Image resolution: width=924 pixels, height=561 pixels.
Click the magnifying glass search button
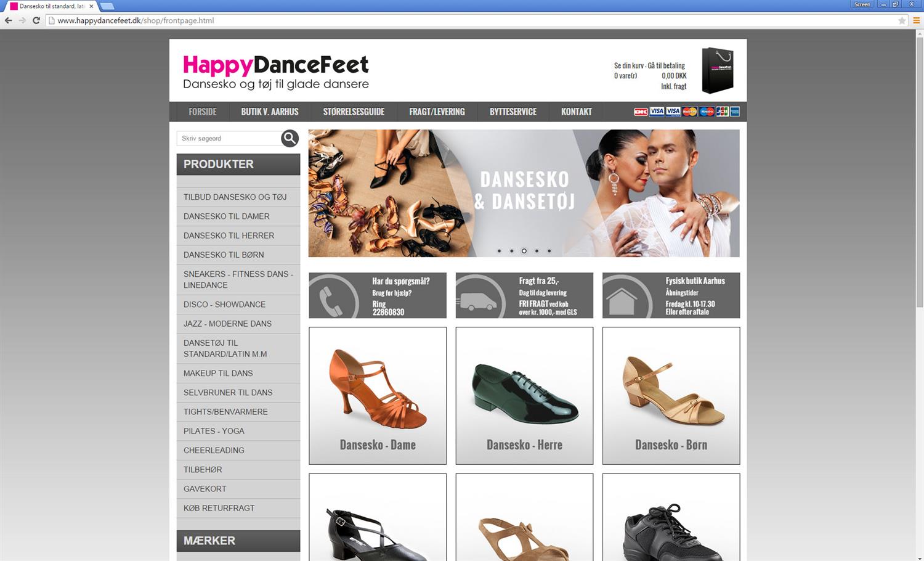290,139
